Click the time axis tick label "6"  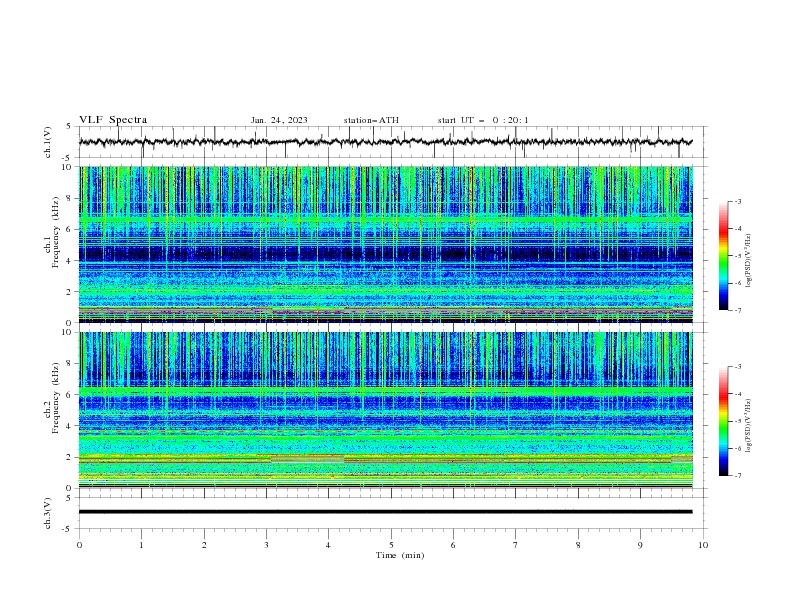(453, 545)
